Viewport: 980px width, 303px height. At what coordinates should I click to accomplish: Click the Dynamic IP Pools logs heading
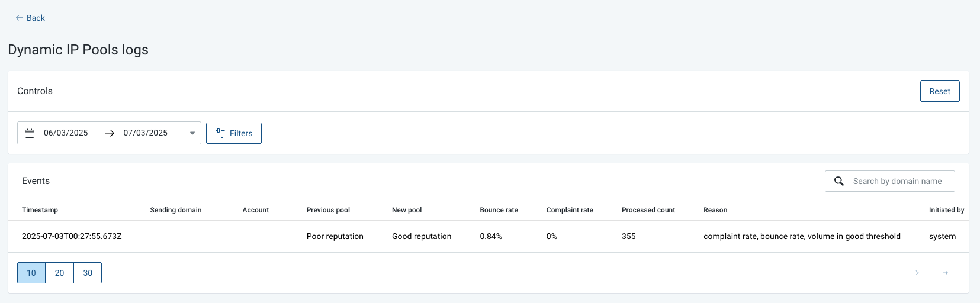coord(78,50)
